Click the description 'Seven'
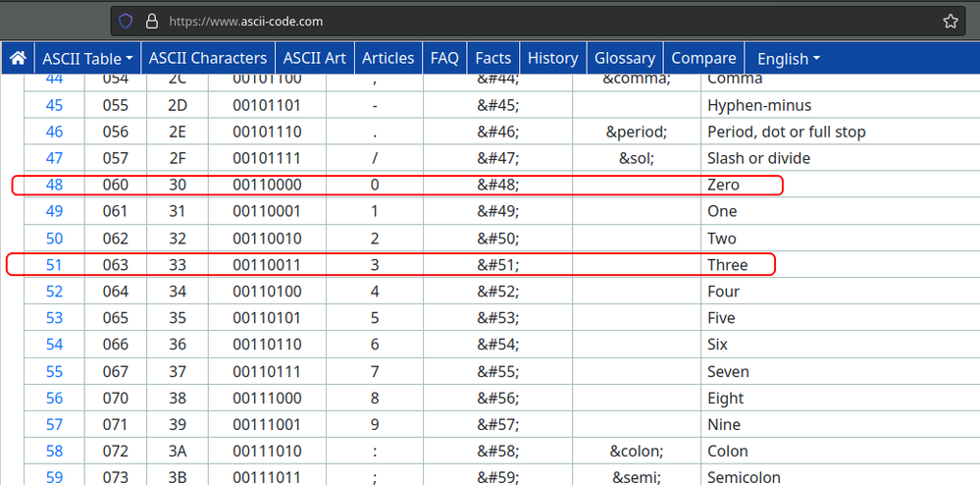The height and width of the screenshot is (485, 980). click(x=728, y=372)
